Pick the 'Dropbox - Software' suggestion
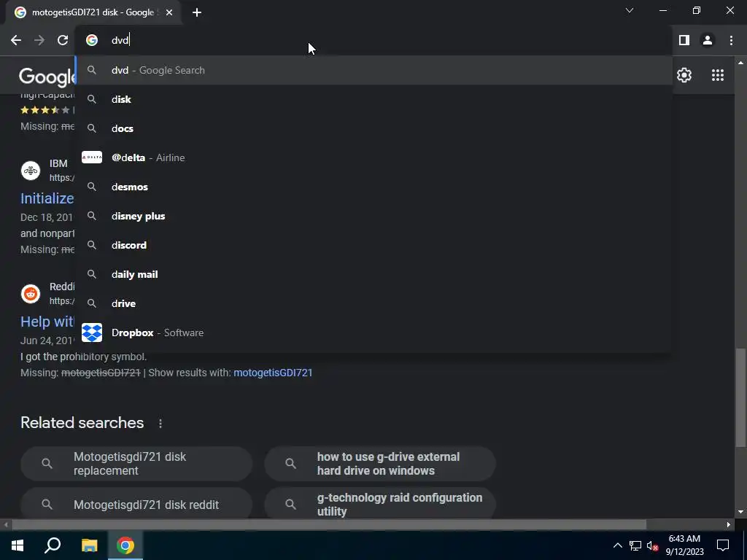 click(373, 332)
